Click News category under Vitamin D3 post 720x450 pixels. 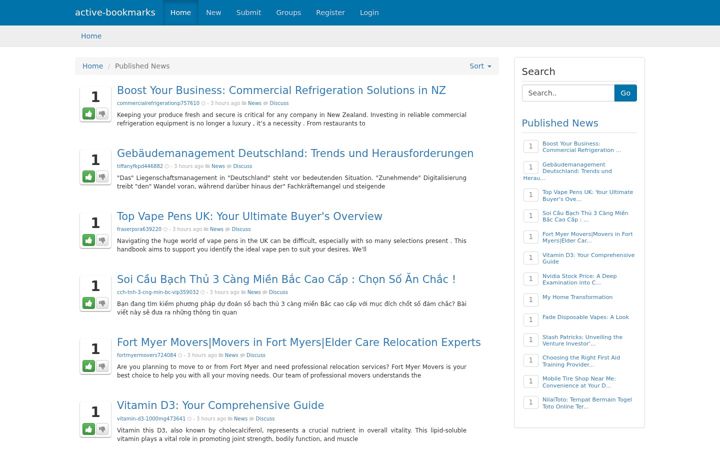pos(241,419)
